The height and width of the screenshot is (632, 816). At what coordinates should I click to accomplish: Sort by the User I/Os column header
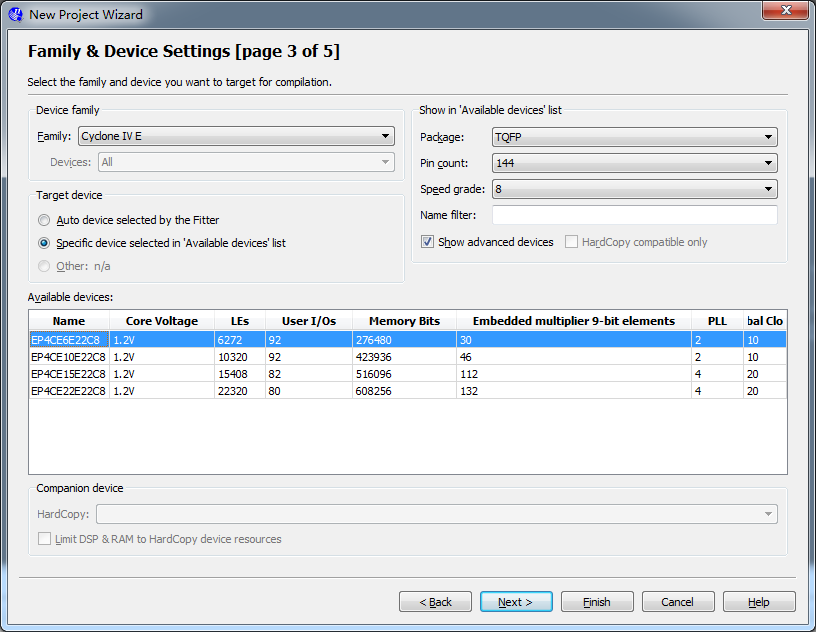click(x=309, y=321)
